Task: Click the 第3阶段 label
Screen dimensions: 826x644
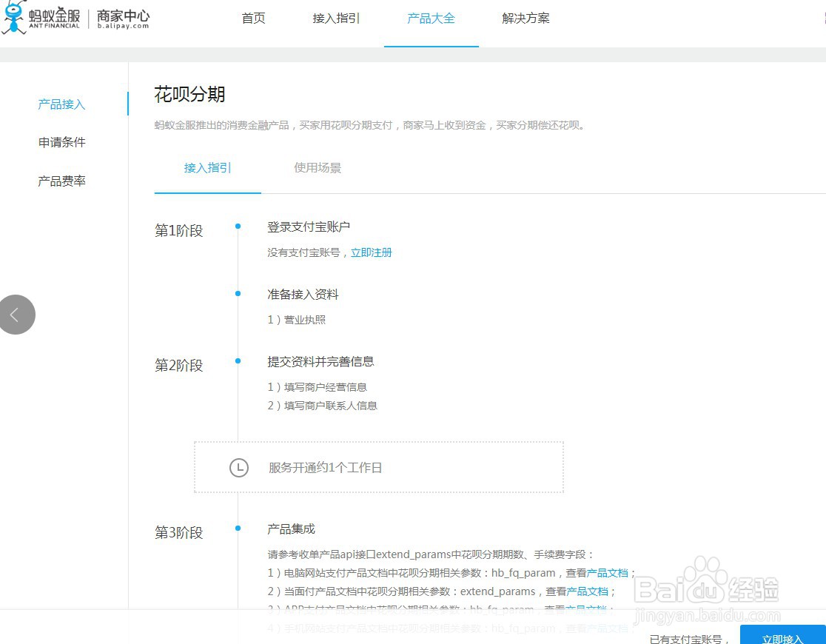Action: coord(178,532)
